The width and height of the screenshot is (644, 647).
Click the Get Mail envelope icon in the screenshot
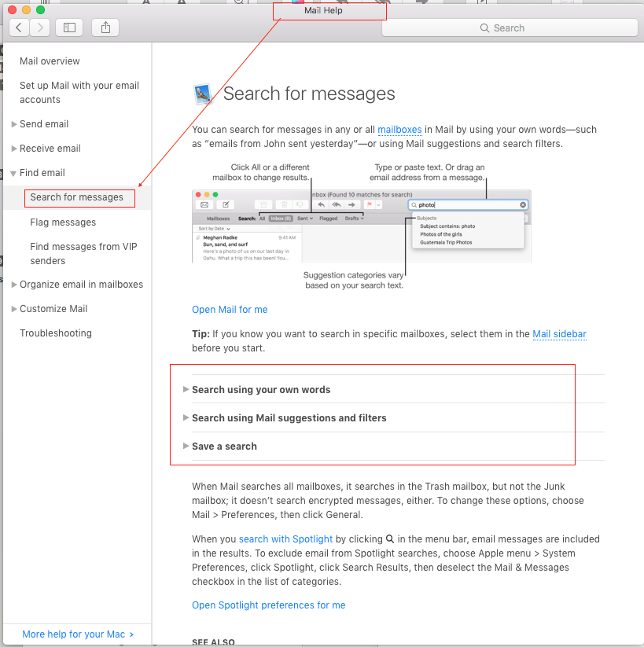pyautogui.click(x=204, y=205)
